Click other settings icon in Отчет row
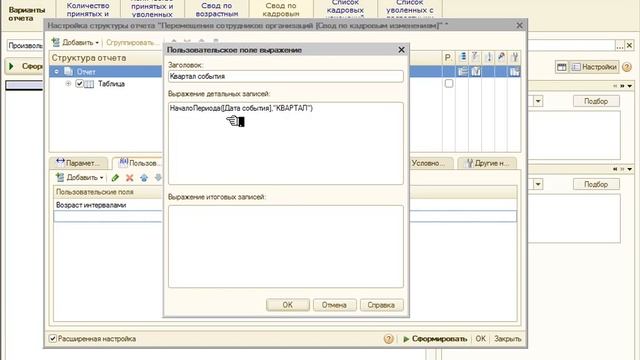The width and height of the screenshot is (640, 360). [515, 71]
